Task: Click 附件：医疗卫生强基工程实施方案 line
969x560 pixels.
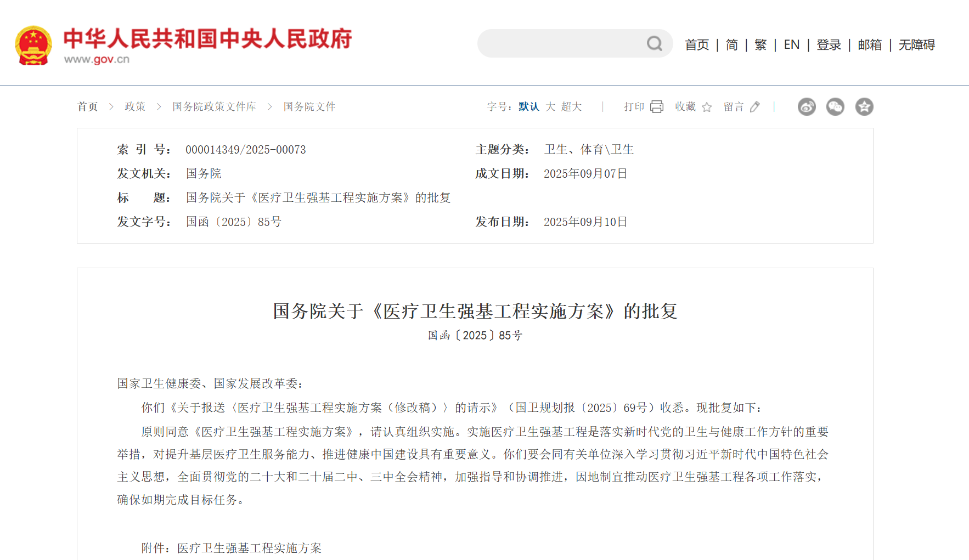Action: click(x=232, y=548)
